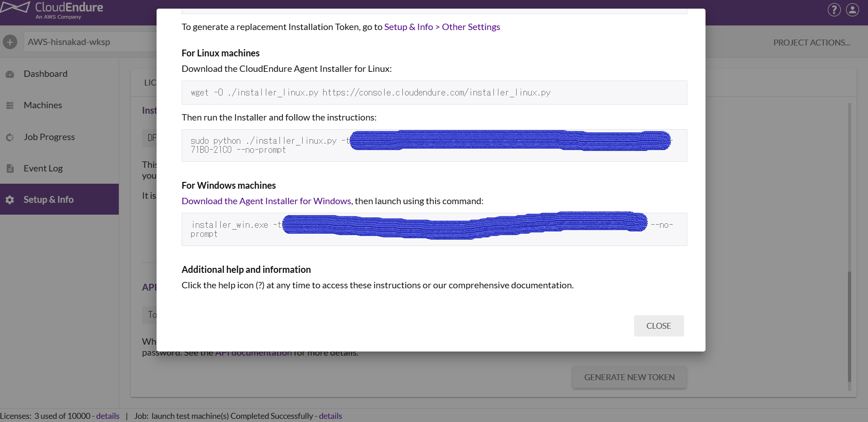Open the PROJECT ACTIONS... menu
Screen dimensions: 868x422
click(x=812, y=42)
